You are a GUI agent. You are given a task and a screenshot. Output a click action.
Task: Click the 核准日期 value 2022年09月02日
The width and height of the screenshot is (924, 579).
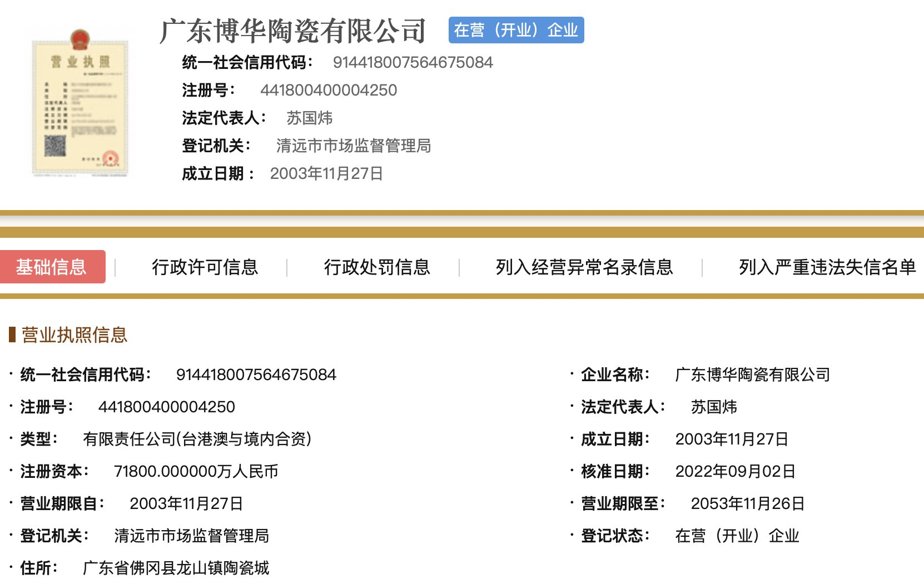pos(735,471)
